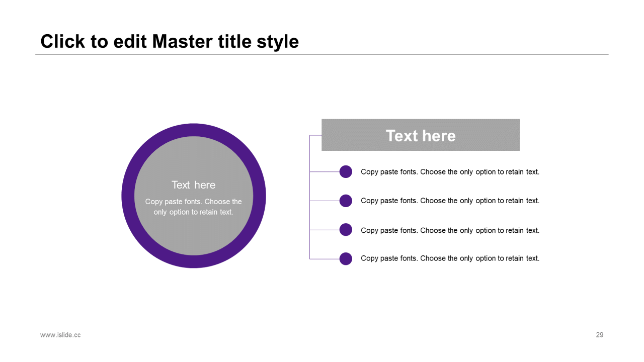Click the slide number 29
This screenshot has width=644, height=362.
tap(599, 335)
